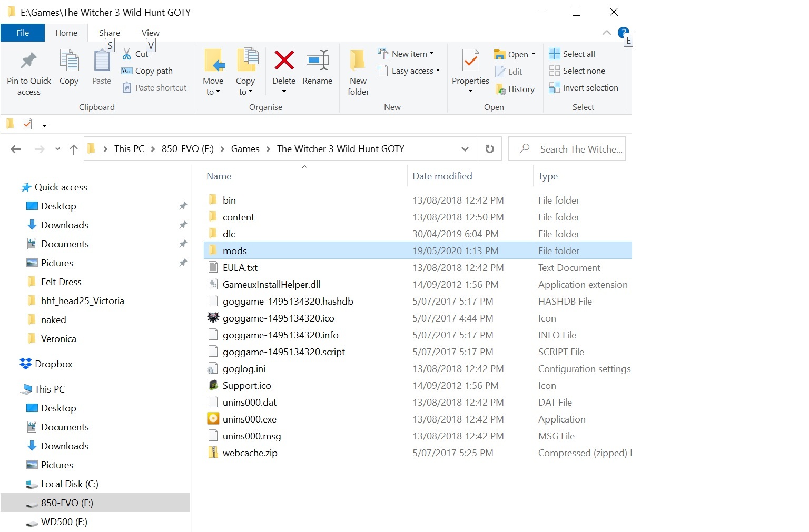Click the red Delete icon
The width and height of the screenshot is (809, 532).
[284, 61]
